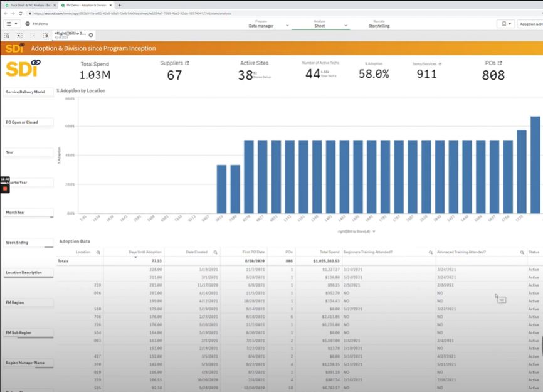The height and width of the screenshot is (392, 543).
Task: Click the Demo/Services external link icon
Action: (442, 63)
